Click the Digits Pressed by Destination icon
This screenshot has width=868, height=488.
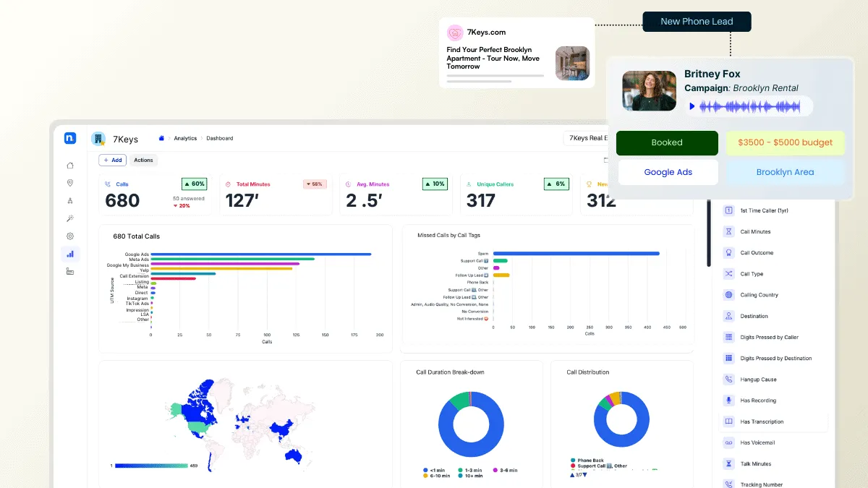pos(728,358)
